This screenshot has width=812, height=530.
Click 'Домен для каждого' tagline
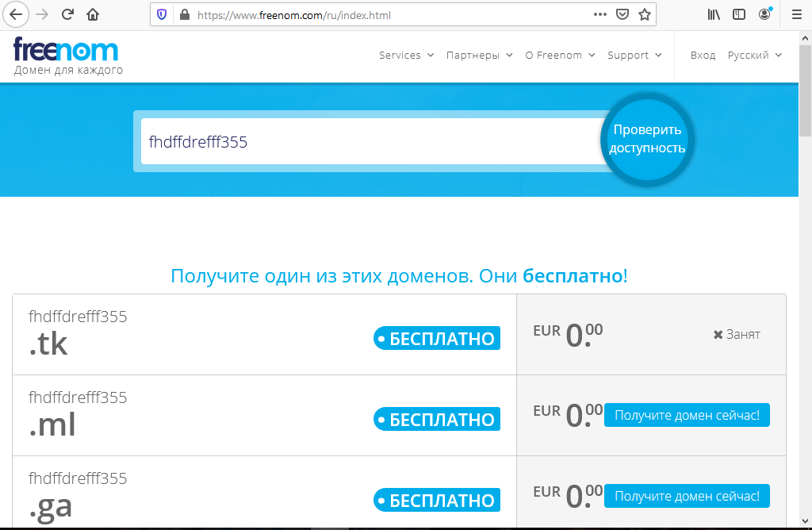[68, 70]
